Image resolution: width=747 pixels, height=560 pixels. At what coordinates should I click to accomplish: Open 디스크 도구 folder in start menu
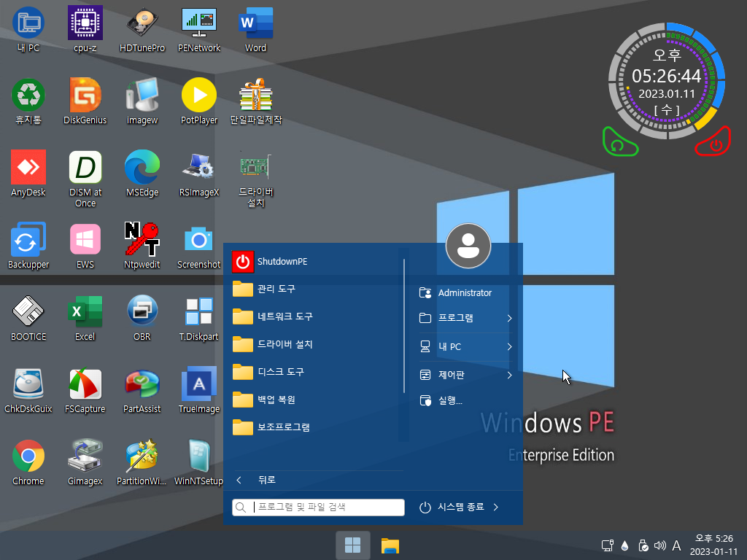pyautogui.click(x=314, y=372)
